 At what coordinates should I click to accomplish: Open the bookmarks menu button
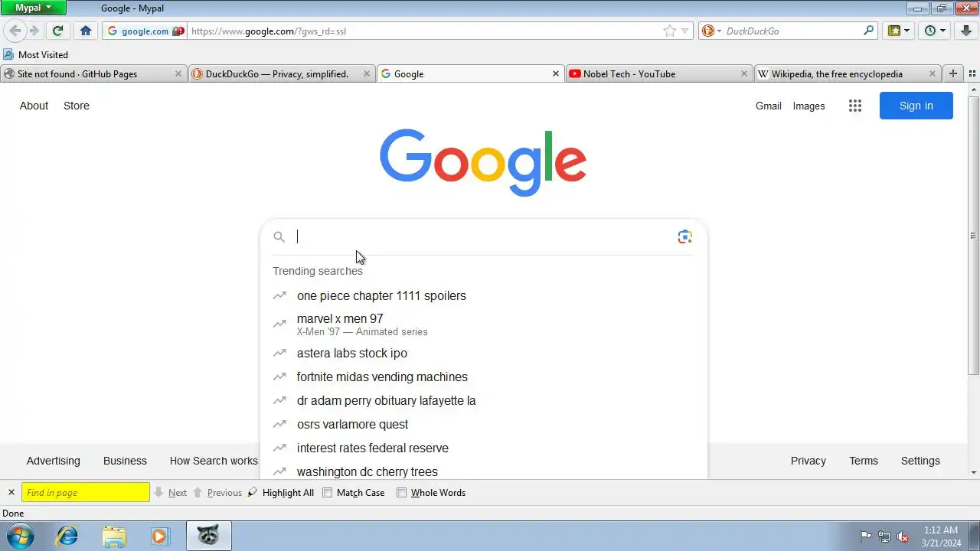(x=899, y=31)
